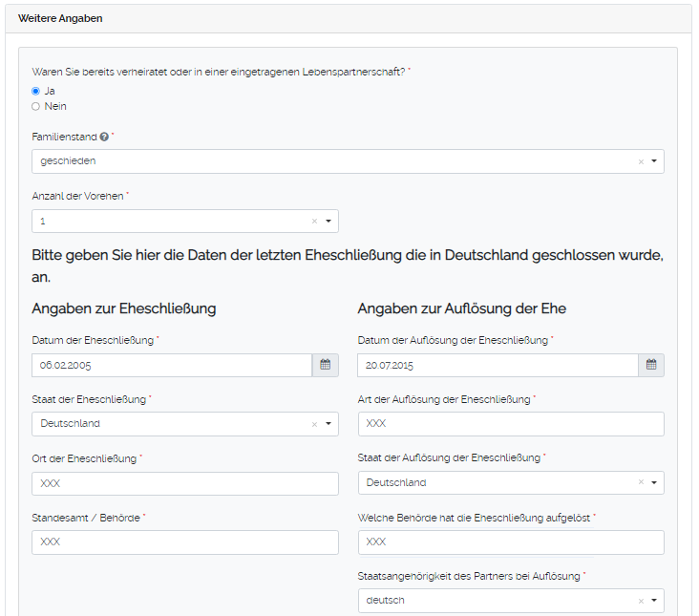
Task: Open Staat der Eheschließung dropdown
Action: coord(328,424)
